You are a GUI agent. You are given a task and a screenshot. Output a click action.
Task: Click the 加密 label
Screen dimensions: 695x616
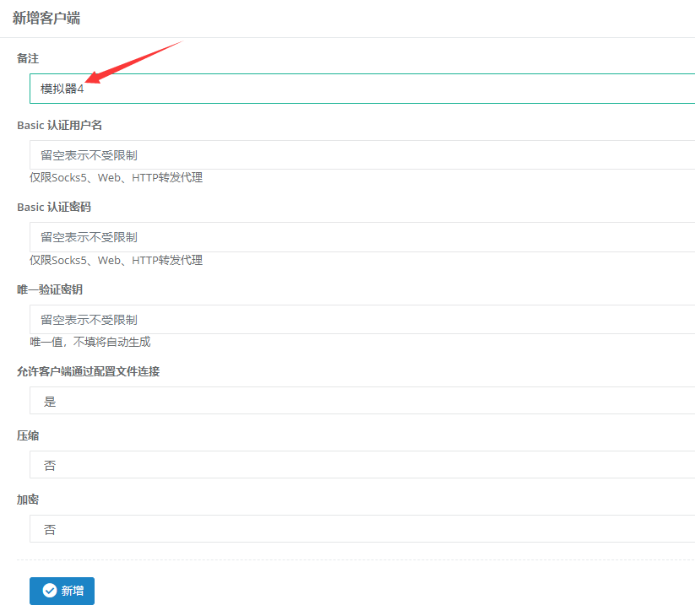point(28,500)
